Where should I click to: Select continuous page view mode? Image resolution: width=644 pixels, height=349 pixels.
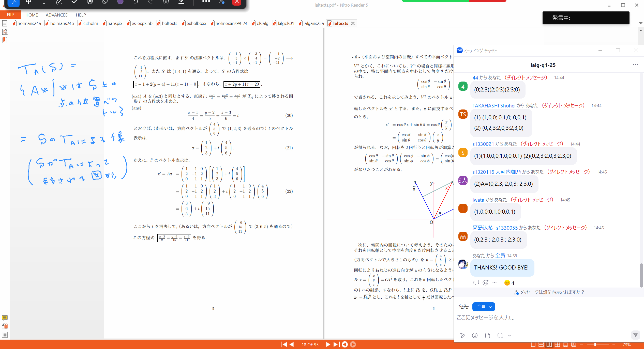pos(541,345)
